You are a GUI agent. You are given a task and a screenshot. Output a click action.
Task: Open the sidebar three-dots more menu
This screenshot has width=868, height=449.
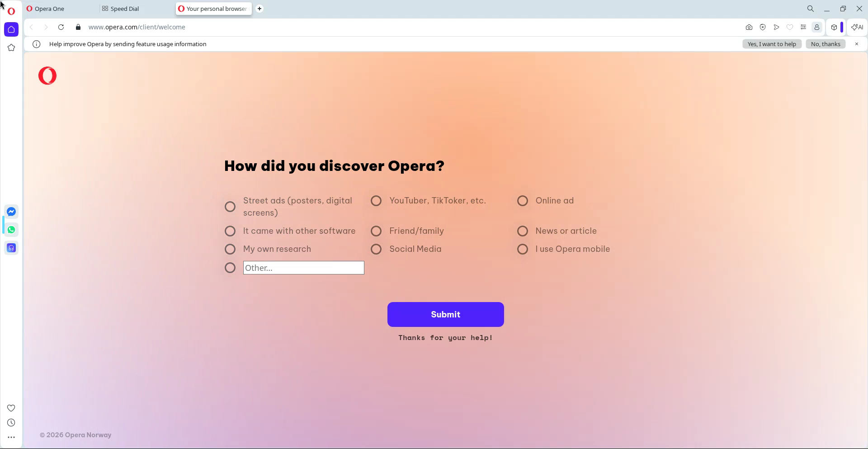tap(11, 437)
